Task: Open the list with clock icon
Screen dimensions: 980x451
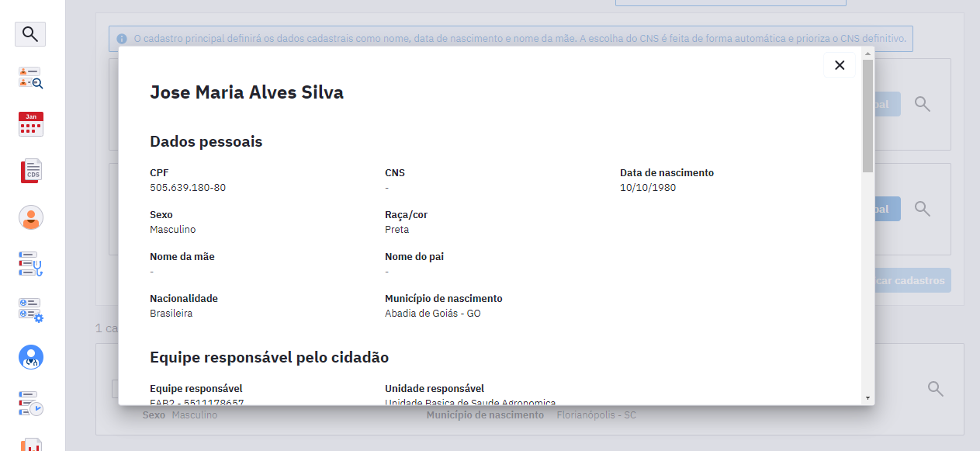Action: point(30,404)
